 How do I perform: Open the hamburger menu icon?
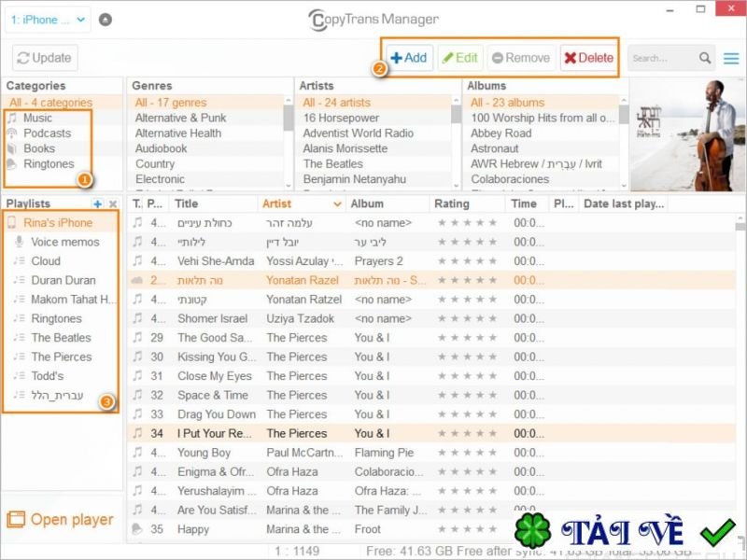(731, 58)
